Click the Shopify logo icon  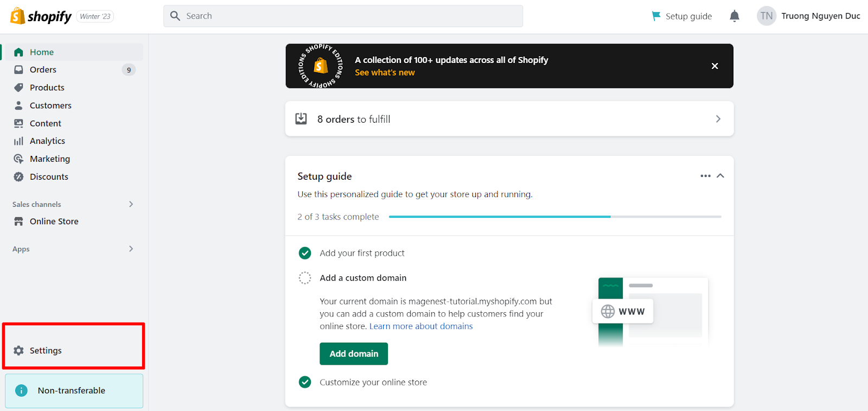coord(18,16)
